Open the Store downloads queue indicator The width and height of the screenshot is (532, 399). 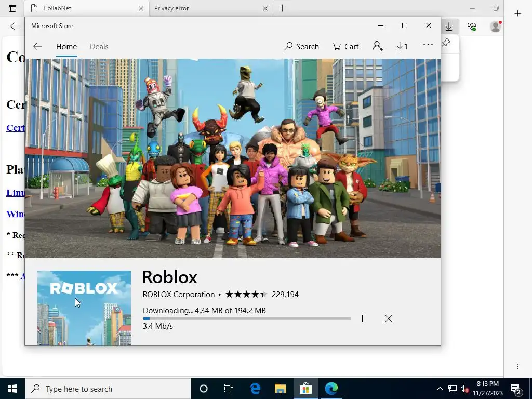pos(403,46)
